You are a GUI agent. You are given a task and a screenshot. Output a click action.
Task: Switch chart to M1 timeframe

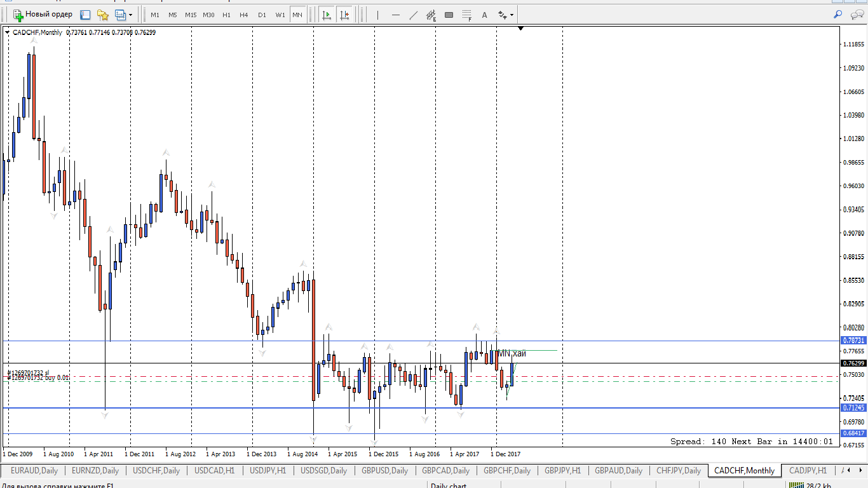[155, 15]
